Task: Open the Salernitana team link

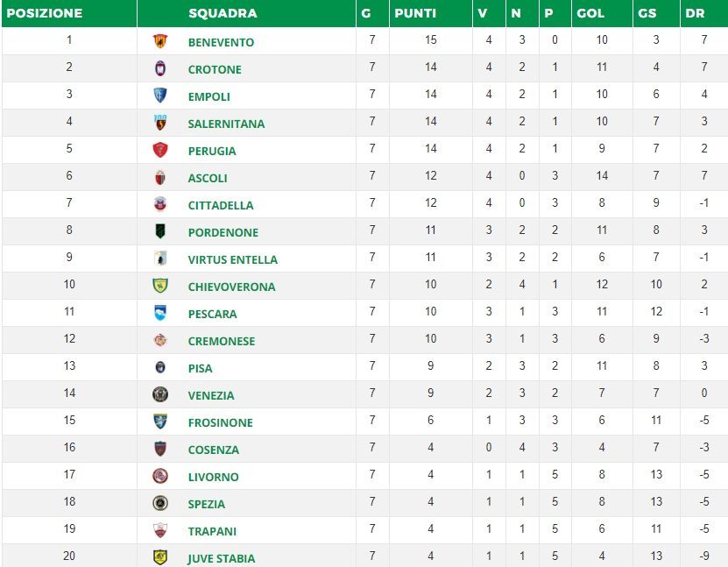Action: [226, 124]
